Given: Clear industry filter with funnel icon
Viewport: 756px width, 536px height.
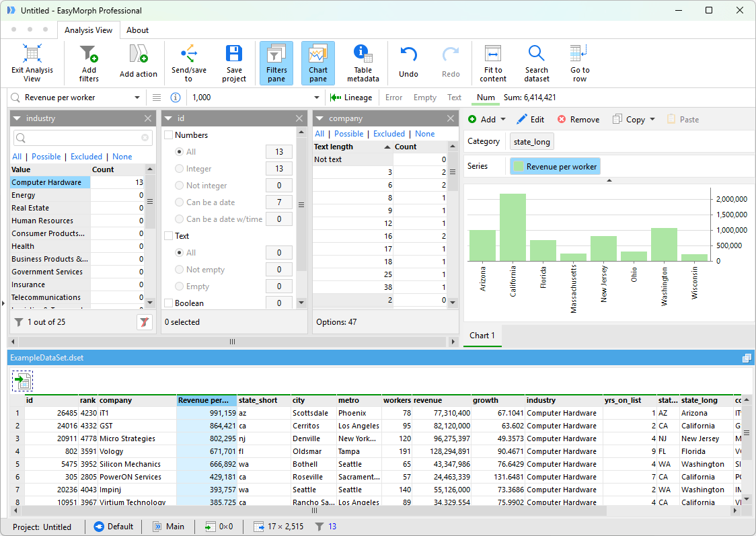Looking at the screenshot, I should [144, 322].
